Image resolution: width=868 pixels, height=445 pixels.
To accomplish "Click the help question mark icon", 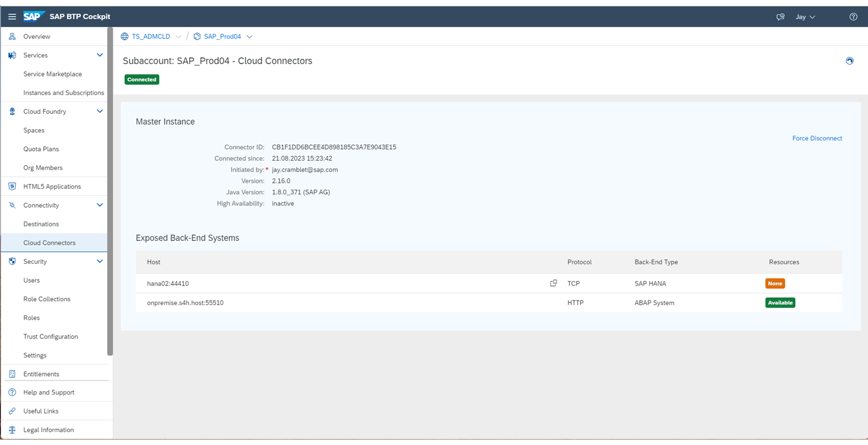I will tap(853, 17).
